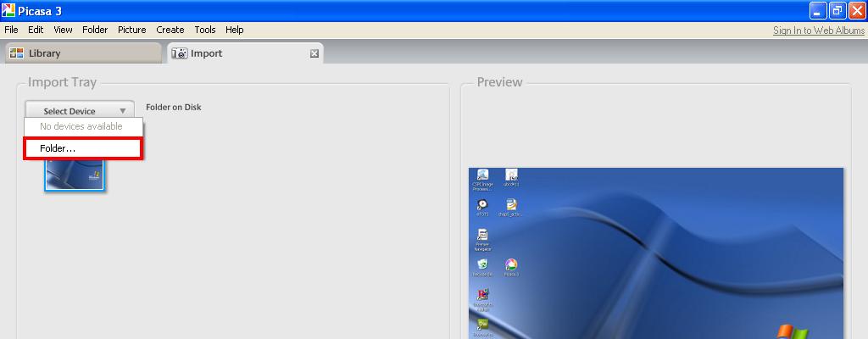The width and height of the screenshot is (868, 339).
Task: Restore down the Picasa 3 window
Action: pos(837,10)
